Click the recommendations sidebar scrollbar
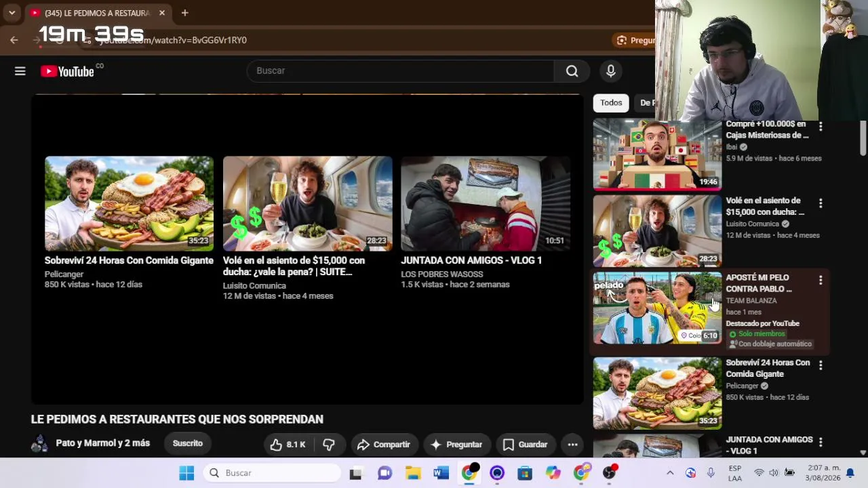 click(x=863, y=138)
